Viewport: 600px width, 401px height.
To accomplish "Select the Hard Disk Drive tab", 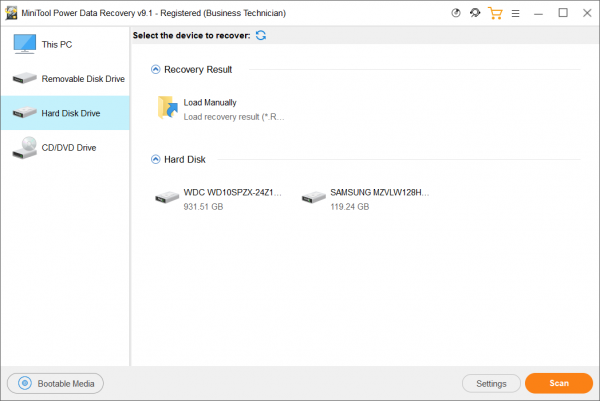I will click(65, 113).
